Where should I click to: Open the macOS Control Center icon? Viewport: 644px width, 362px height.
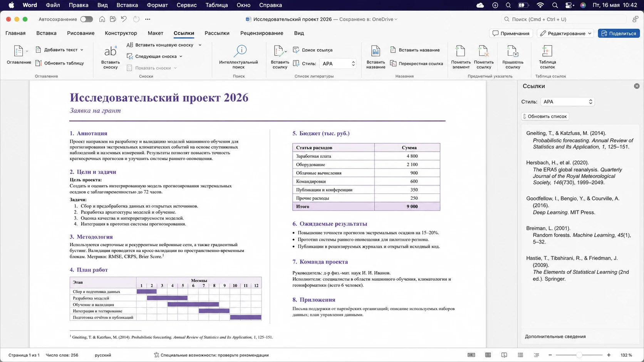pos(569,5)
